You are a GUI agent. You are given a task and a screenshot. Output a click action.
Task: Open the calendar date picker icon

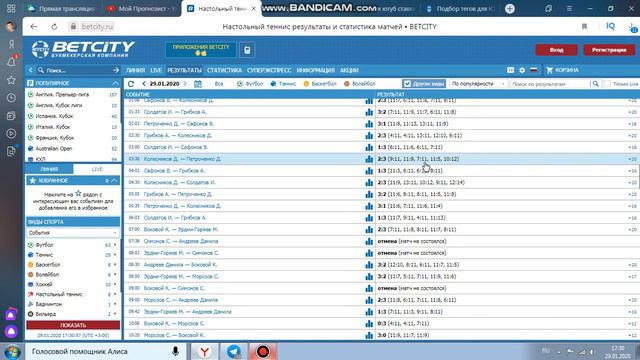[x=198, y=84]
